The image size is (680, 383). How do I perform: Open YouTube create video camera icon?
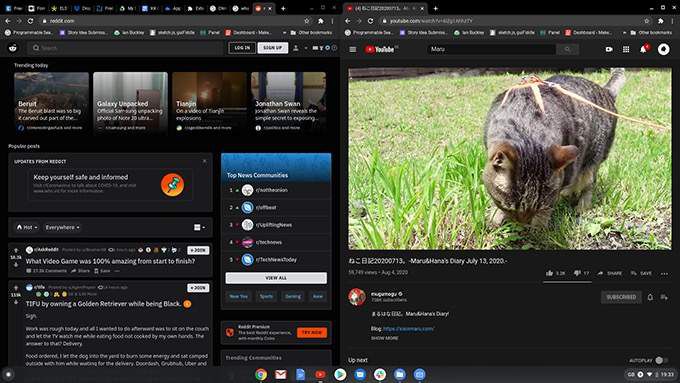point(609,49)
